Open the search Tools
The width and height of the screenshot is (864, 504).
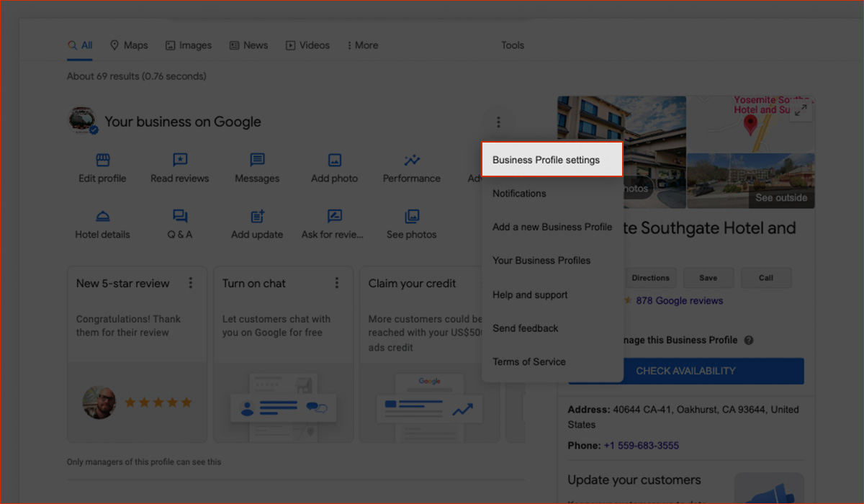click(513, 45)
